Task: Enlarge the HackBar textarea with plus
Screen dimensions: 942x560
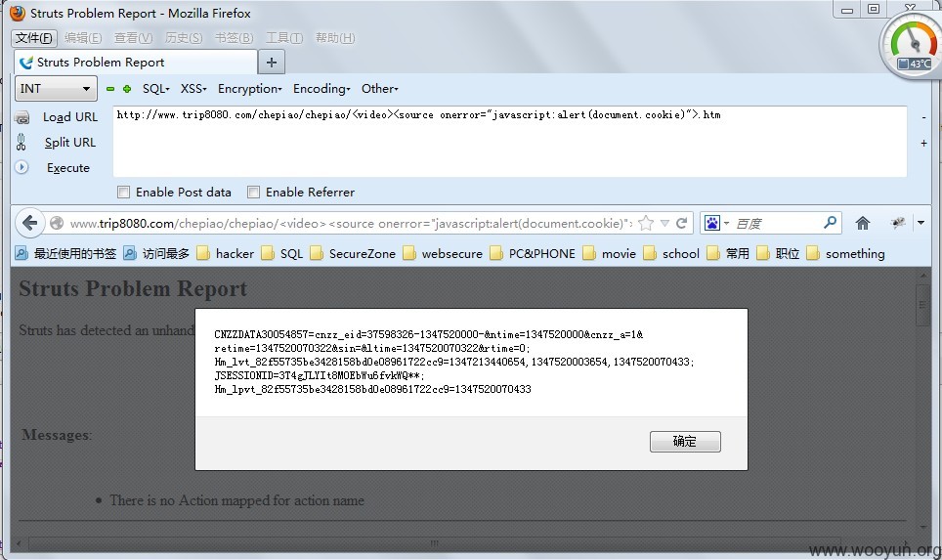Action: (924, 143)
